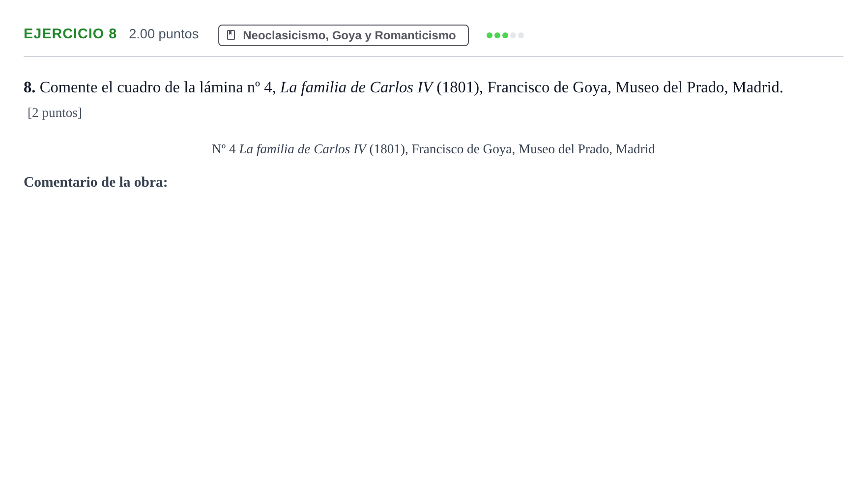This screenshot has width=867, height=504.
Task: Click the book icon in the topic tag
Action: coord(231,35)
